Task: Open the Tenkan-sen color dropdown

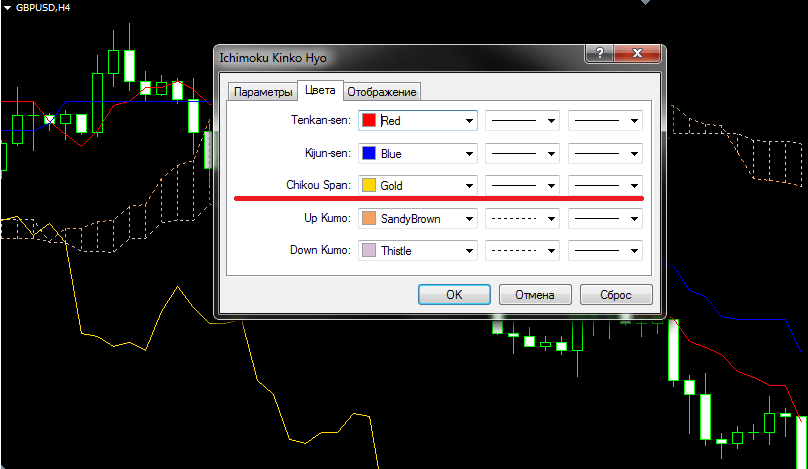Action: click(x=469, y=122)
